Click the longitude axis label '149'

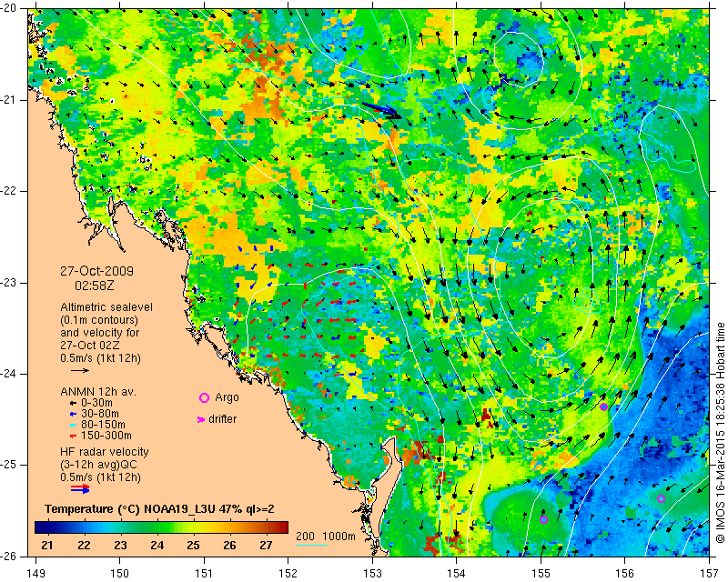click(36, 574)
